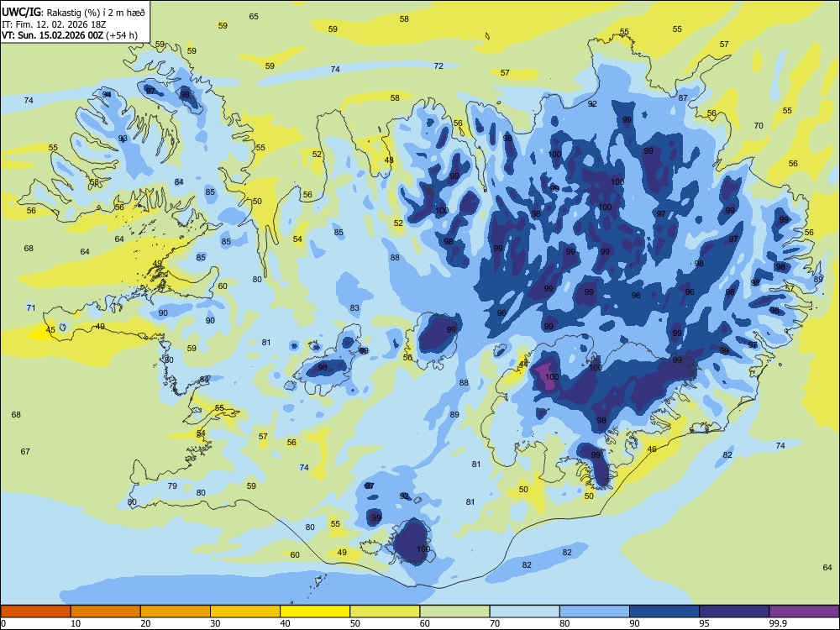Screen dimensions: 840x630
Task: Click the 'UWC/IG: Rakastig (%) í 2 m hæð' title
Action: (x=73, y=11)
